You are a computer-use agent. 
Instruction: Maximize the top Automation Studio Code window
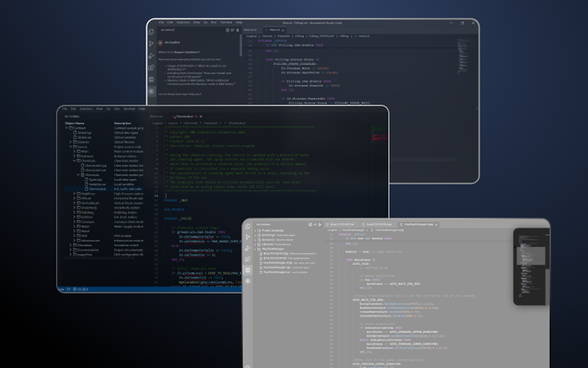[x=463, y=22]
